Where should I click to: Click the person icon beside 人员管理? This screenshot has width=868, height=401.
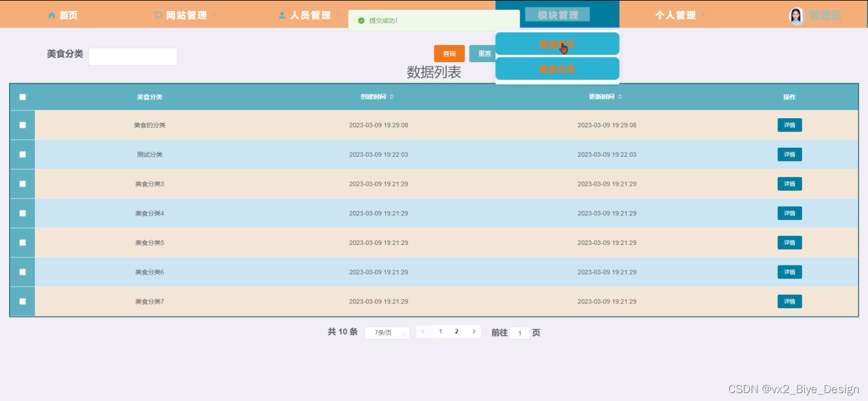(x=282, y=16)
